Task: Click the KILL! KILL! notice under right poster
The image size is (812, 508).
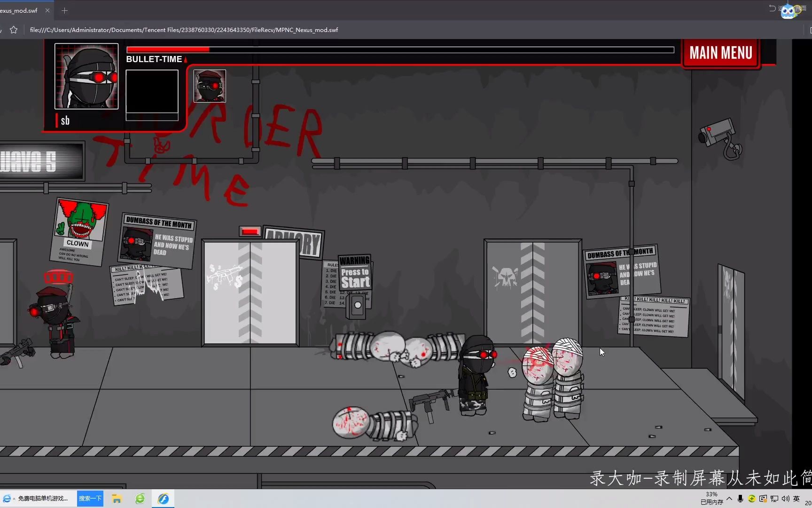Action: (x=654, y=316)
